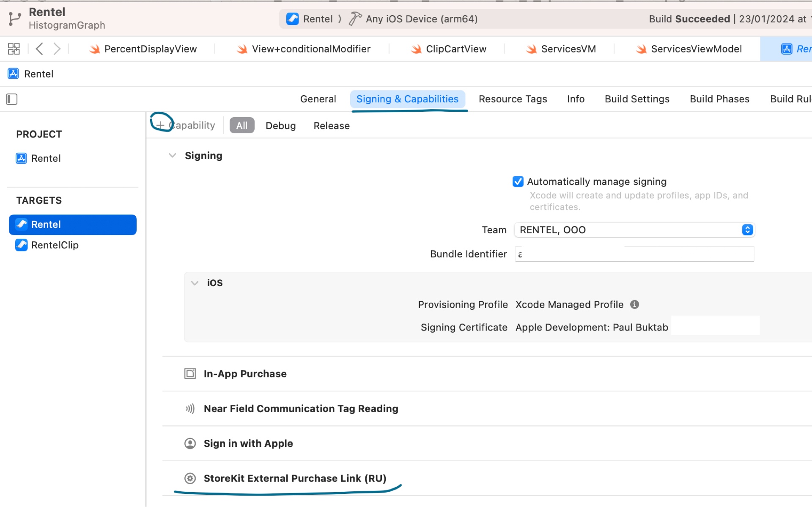The image size is (812, 507).
Task: Switch capability filter to Debug
Action: pyautogui.click(x=280, y=125)
